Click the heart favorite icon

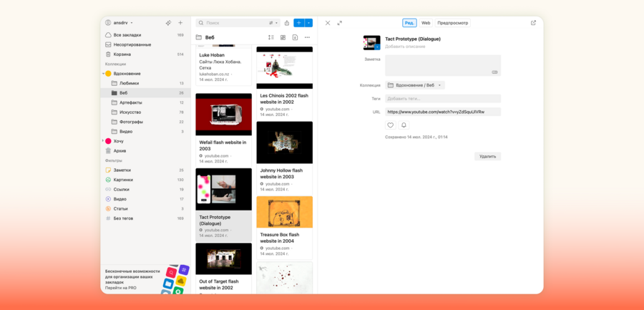point(391,125)
